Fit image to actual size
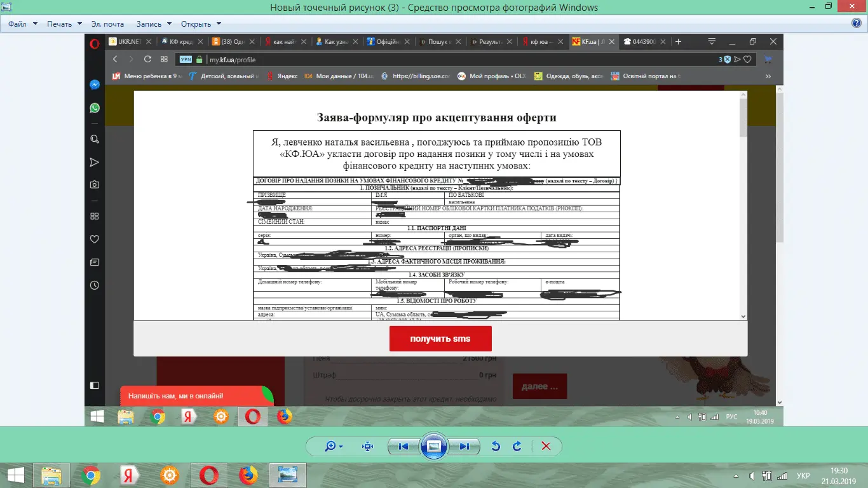868x488 pixels. [x=367, y=446]
